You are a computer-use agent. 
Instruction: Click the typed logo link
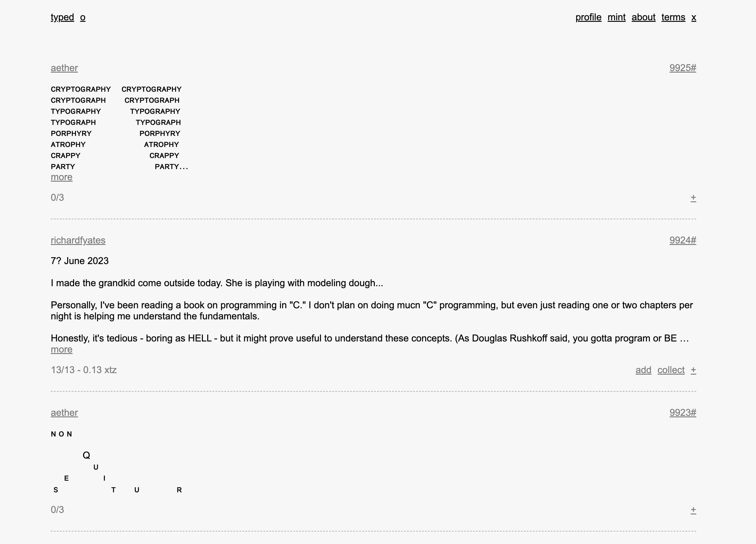pos(62,17)
